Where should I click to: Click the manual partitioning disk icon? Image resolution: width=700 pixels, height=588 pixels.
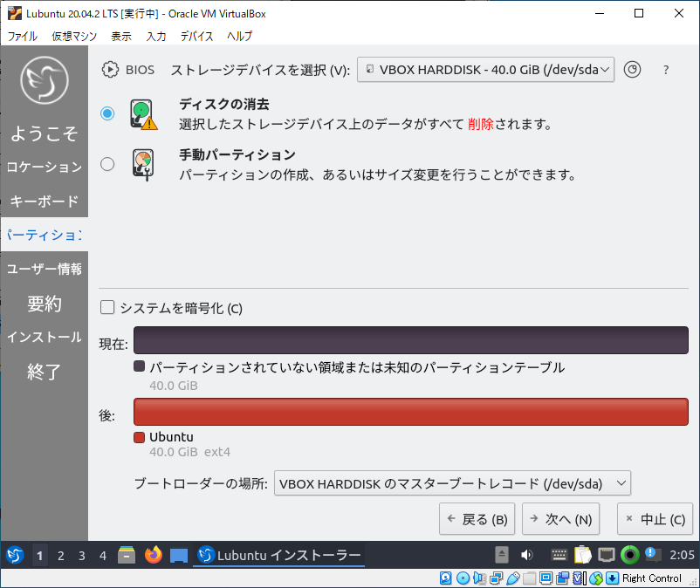143,164
